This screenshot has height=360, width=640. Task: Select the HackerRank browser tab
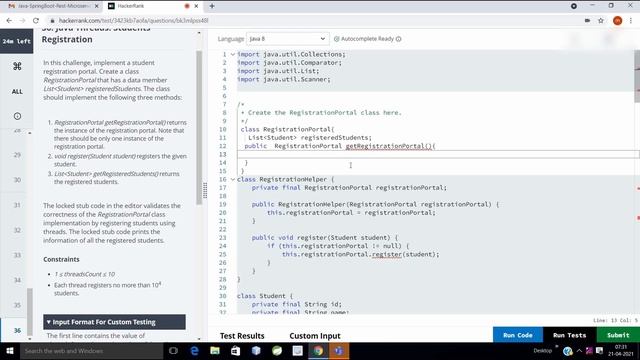[x=147, y=6]
